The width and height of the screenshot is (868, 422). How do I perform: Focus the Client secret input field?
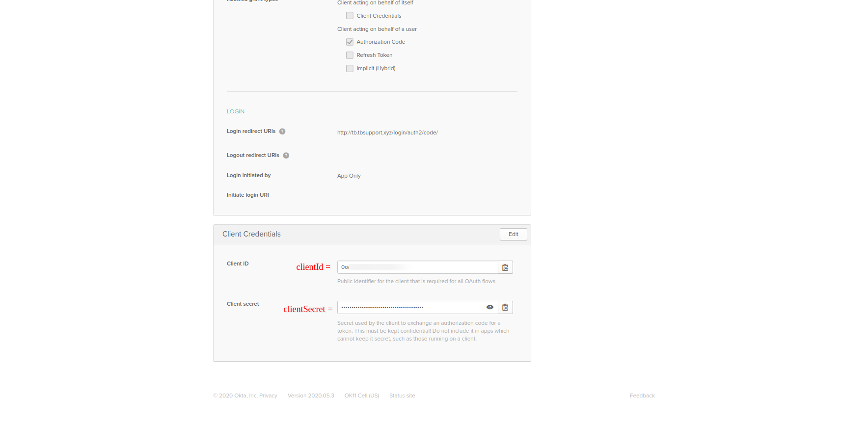tap(410, 308)
